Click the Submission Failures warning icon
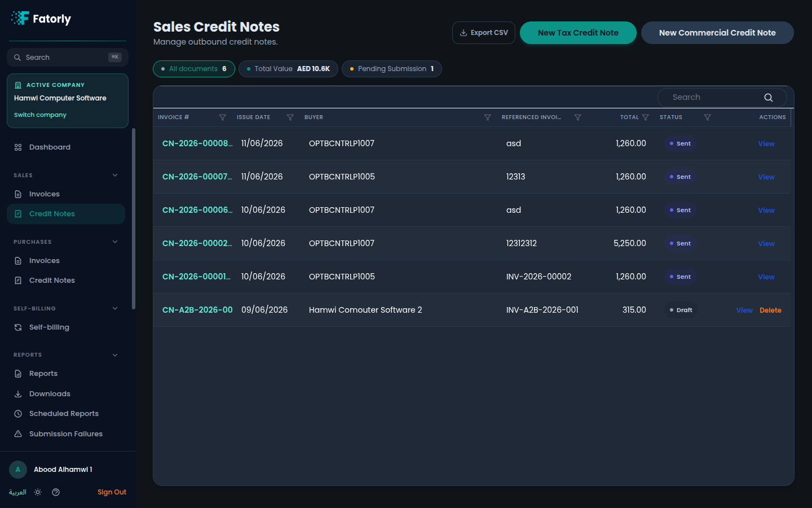 [18, 434]
